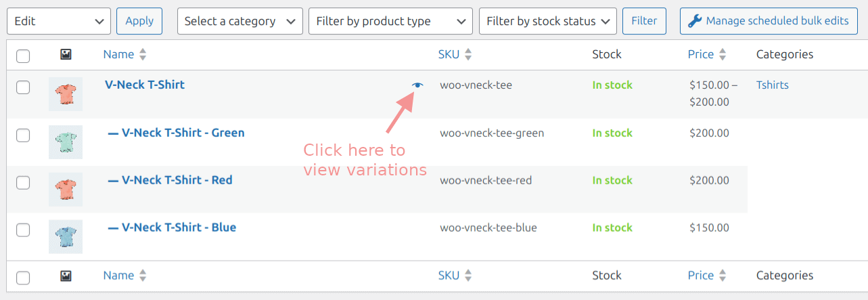Click the Filter button
This screenshot has height=300, width=868.
644,21
